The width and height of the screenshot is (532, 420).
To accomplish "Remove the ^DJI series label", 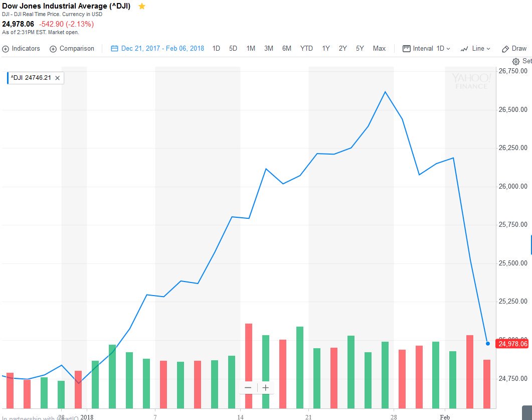I will coord(57,78).
